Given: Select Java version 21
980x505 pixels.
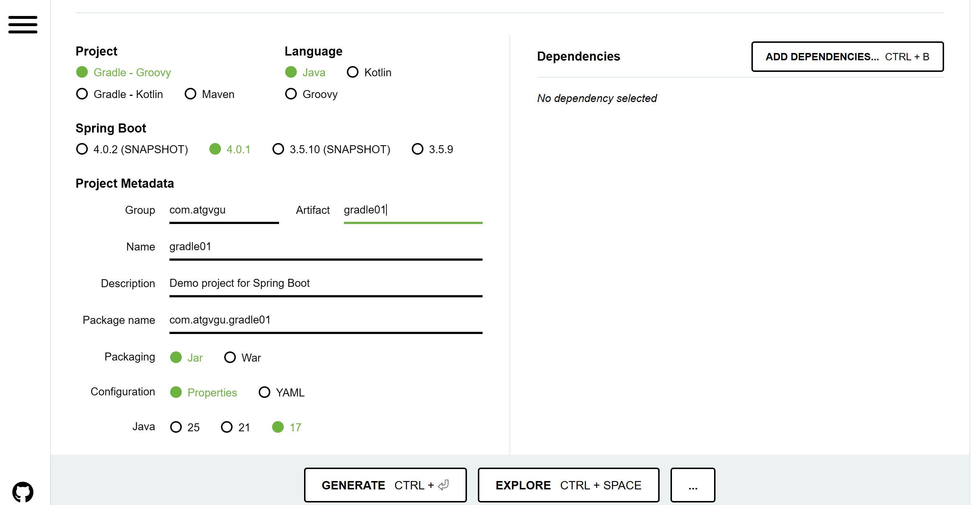Looking at the screenshot, I should (x=227, y=427).
